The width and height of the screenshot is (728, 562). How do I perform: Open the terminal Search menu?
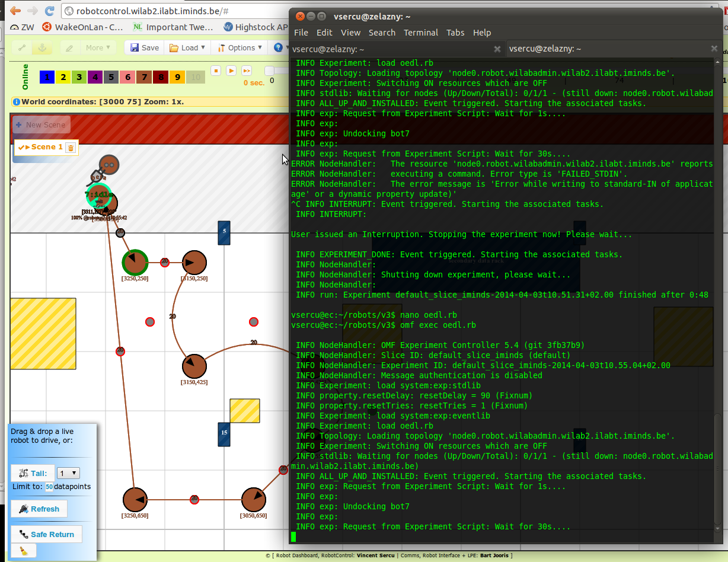click(382, 33)
